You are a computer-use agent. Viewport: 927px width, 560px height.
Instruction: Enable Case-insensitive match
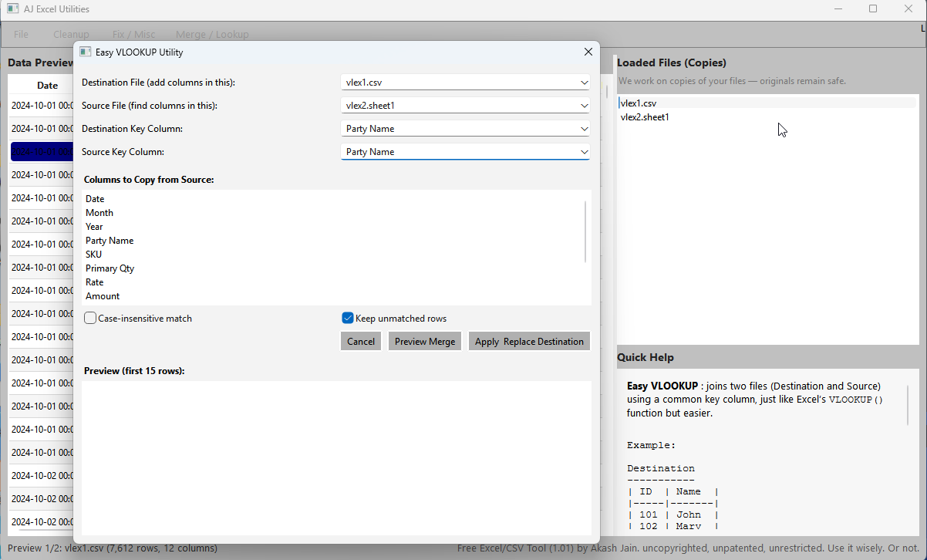(x=90, y=318)
